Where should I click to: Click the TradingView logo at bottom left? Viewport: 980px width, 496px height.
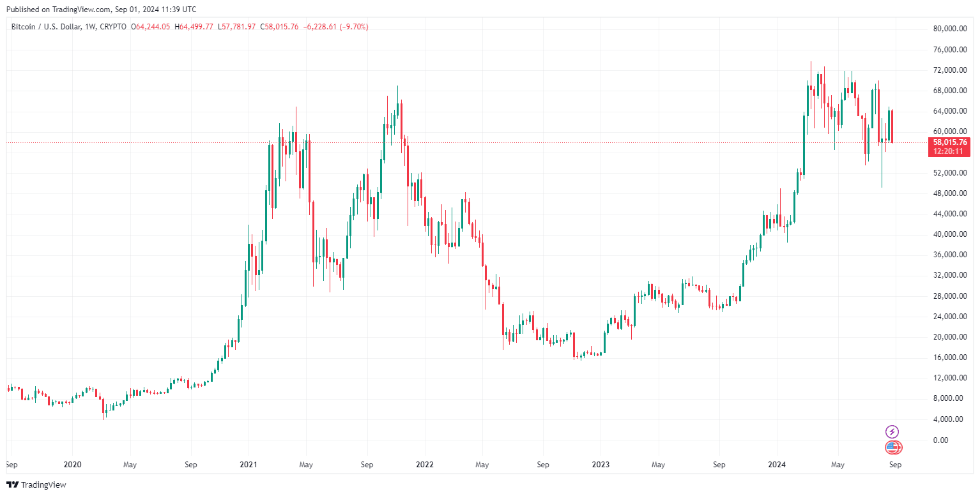(36, 485)
